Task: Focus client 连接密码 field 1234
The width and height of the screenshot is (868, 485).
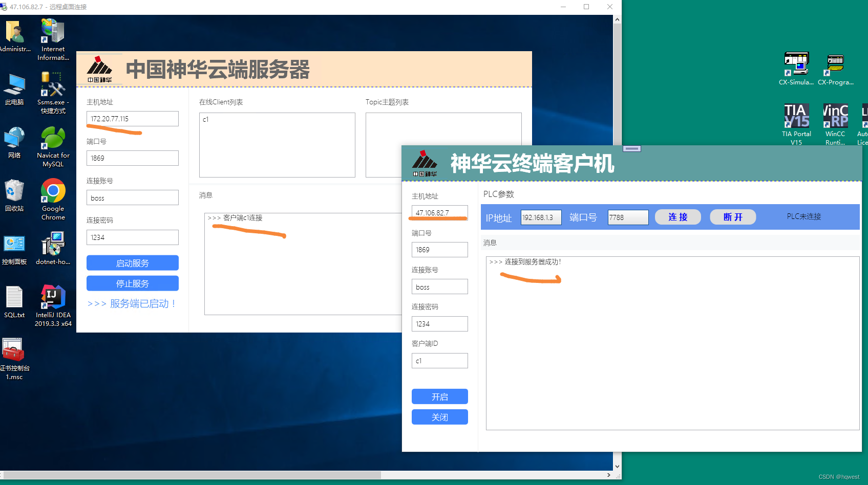Action: click(x=440, y=324)
